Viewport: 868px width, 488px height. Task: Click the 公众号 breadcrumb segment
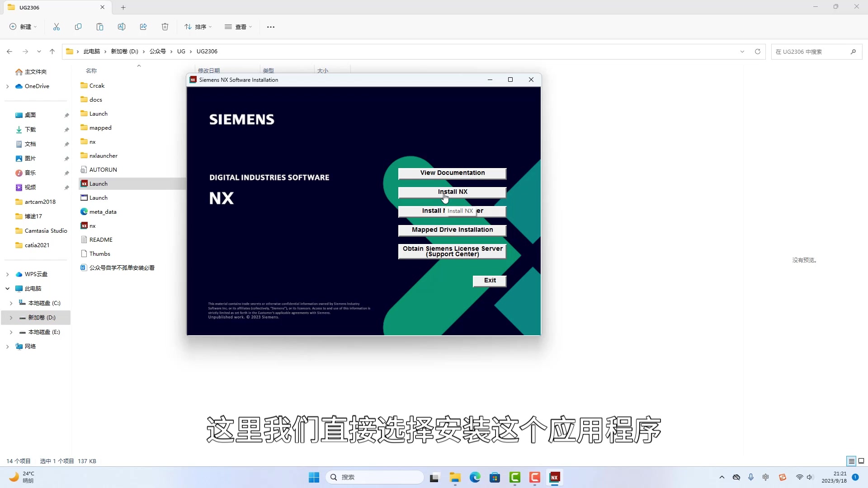coord(158,52)
